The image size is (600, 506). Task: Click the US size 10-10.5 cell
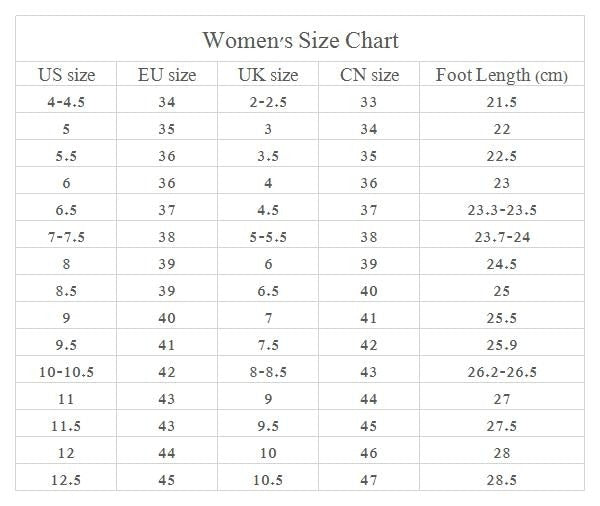tap(67, 372)
